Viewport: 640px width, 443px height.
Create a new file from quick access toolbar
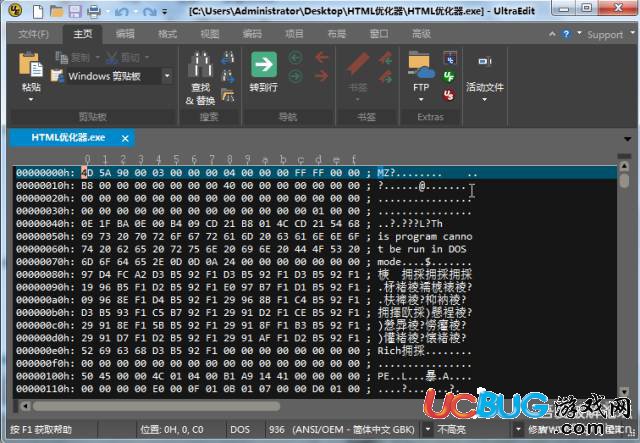(x=38, y=11)
